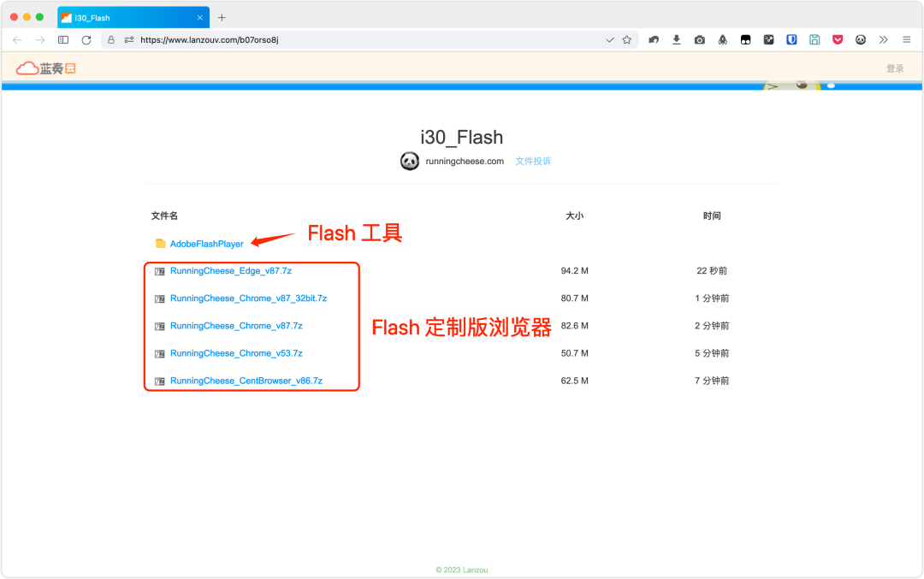The height and width of the screenshot is (579, 924).
Task: Click the 文件名 column header
Action: click(164, 216)
